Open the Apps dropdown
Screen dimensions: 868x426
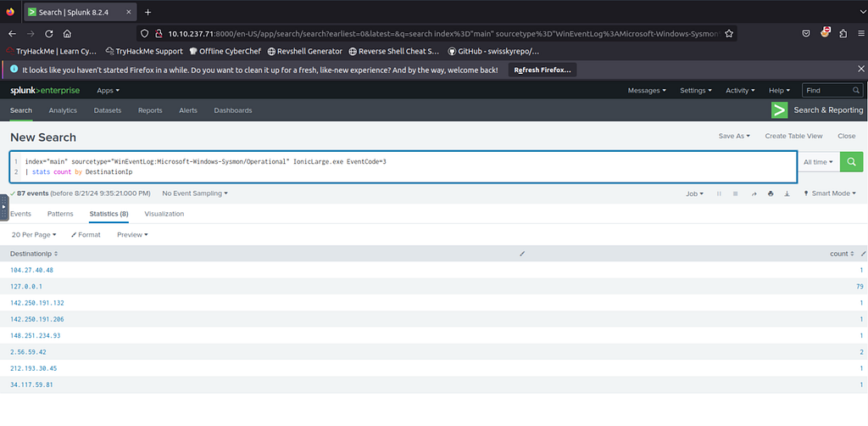(108, 90)
